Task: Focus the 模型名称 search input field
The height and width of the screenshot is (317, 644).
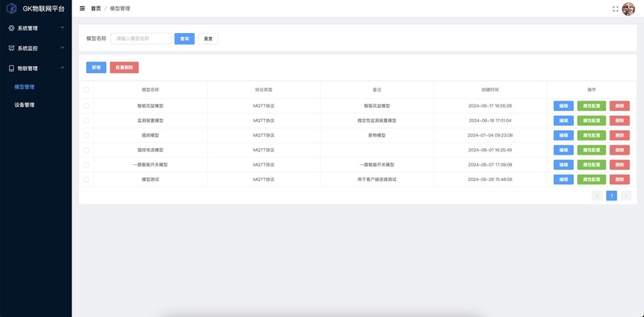Action: click(141, 39)
